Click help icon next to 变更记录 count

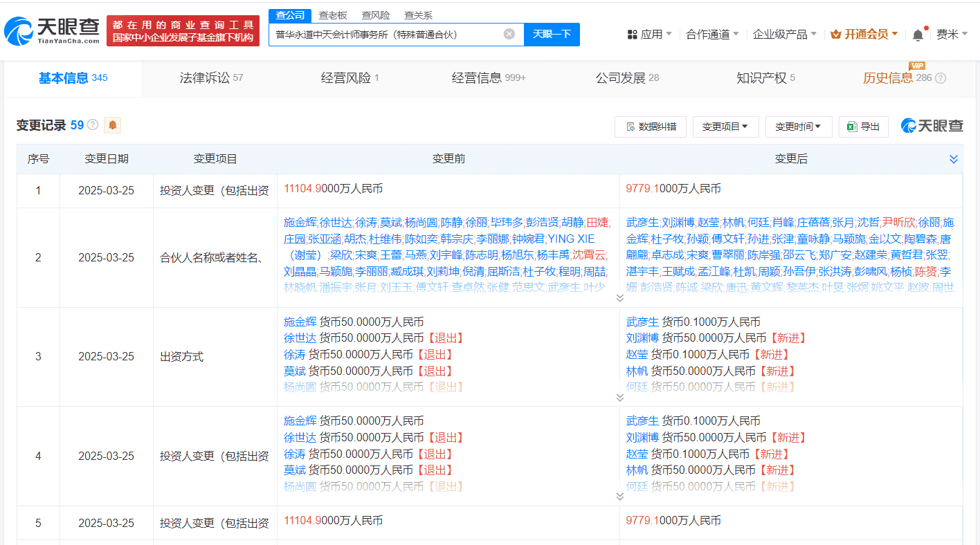(x=93, y=125)
